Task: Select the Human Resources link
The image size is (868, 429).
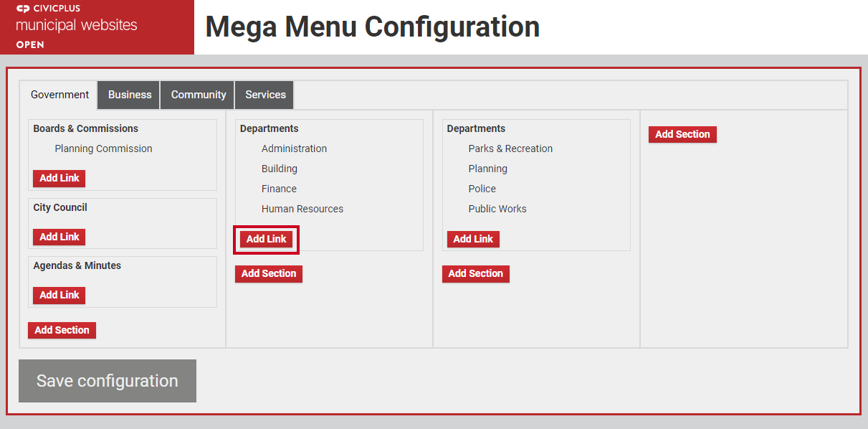Action: (x=302, y=209)
